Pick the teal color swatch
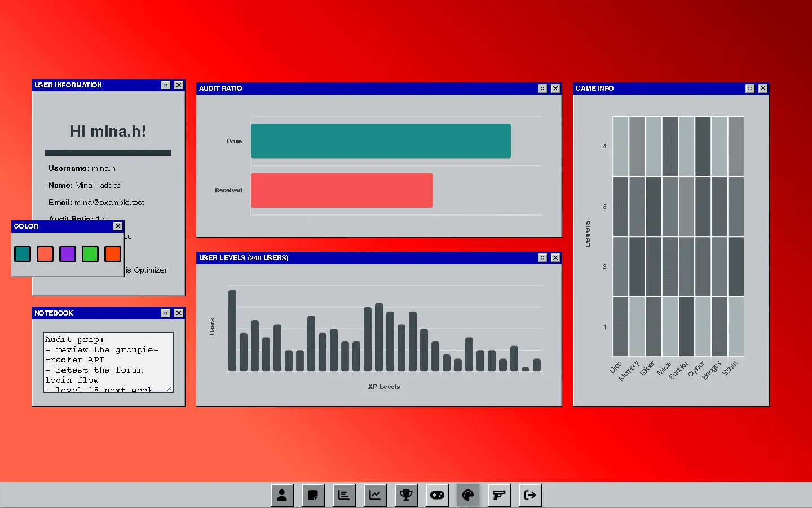 23,254
